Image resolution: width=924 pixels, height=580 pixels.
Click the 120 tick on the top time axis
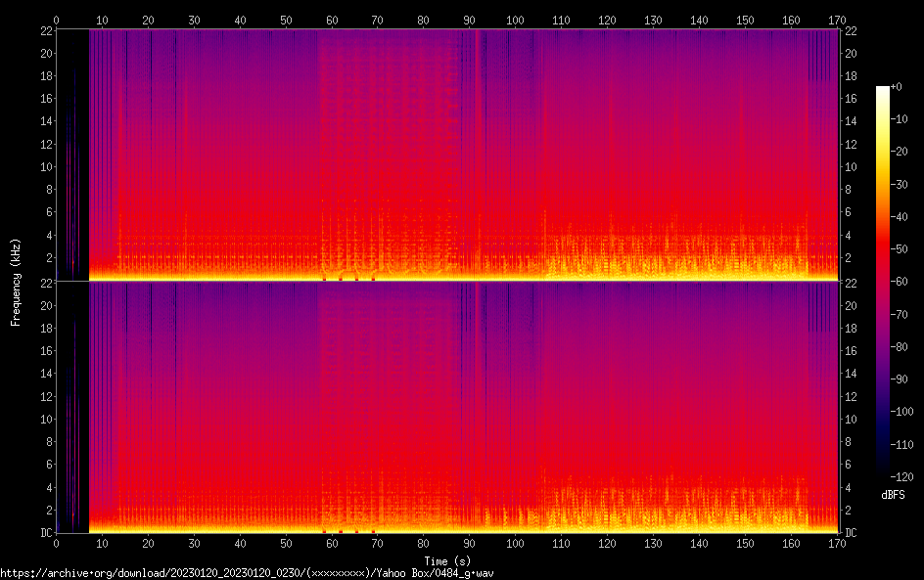tap(607, 20)
